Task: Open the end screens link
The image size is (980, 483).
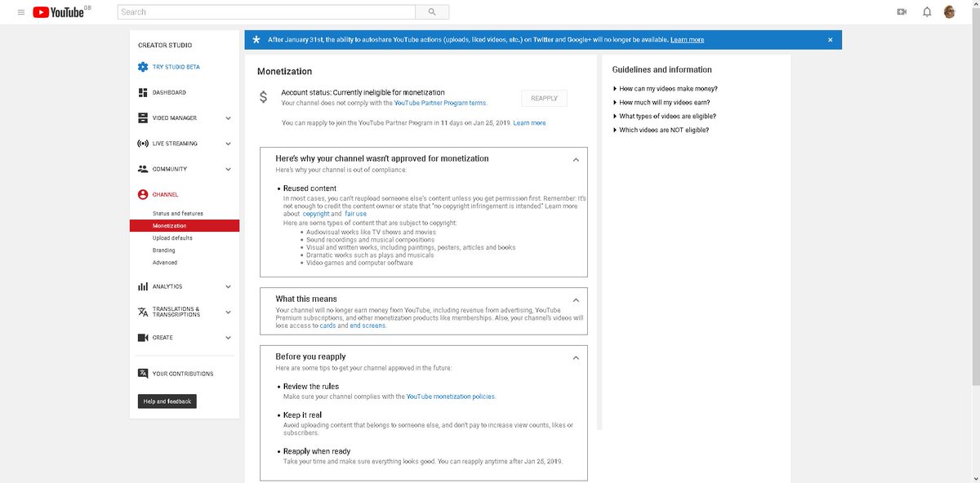Action: [x=367, y=326]
